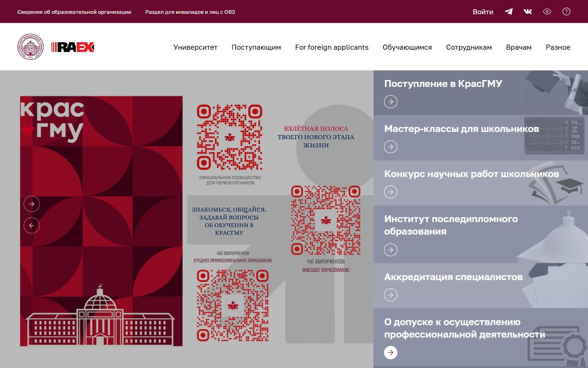Click arrow under Мастер-классы для школьников
The height and width of the screenshot is (368, 588).
390,147
